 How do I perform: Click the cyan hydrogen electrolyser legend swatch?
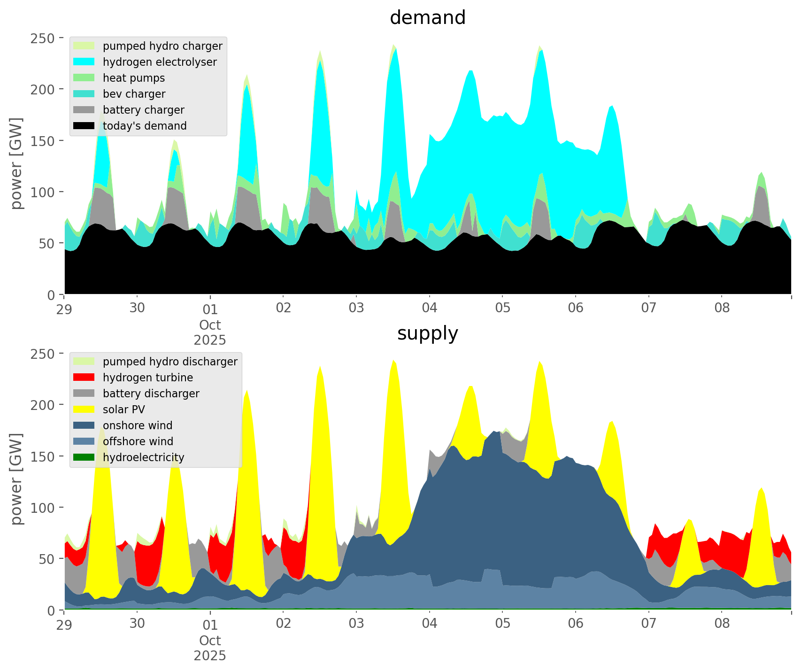(85, 62)
